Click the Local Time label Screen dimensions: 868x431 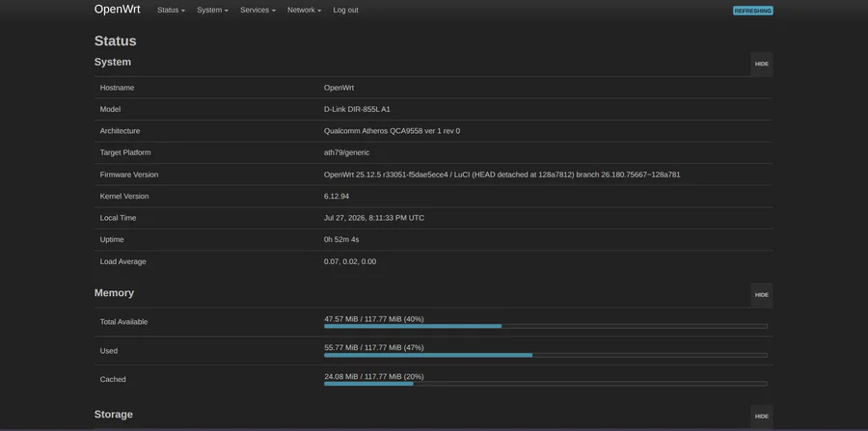tap(118, 218)
